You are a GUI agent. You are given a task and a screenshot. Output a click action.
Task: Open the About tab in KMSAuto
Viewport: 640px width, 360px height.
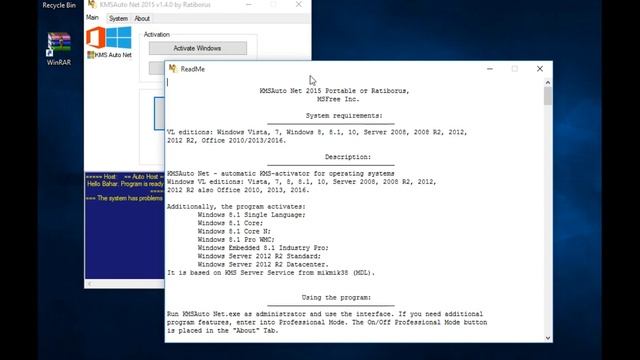coord(142,18)
